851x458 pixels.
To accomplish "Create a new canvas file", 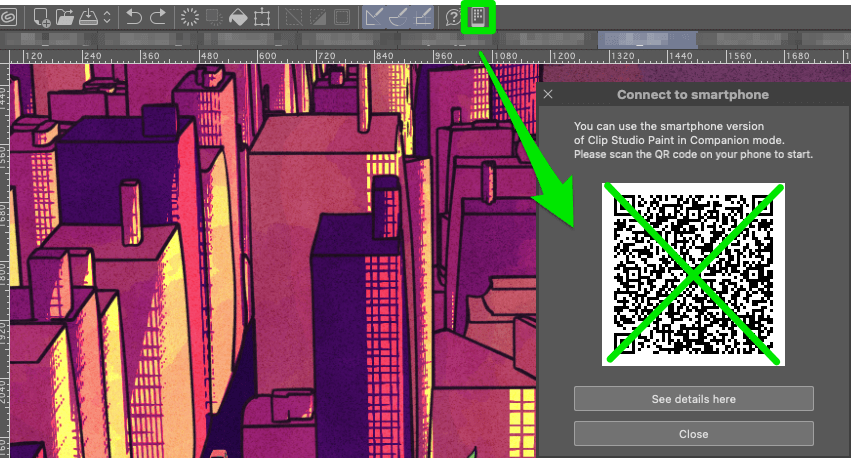I will (42, 17).
